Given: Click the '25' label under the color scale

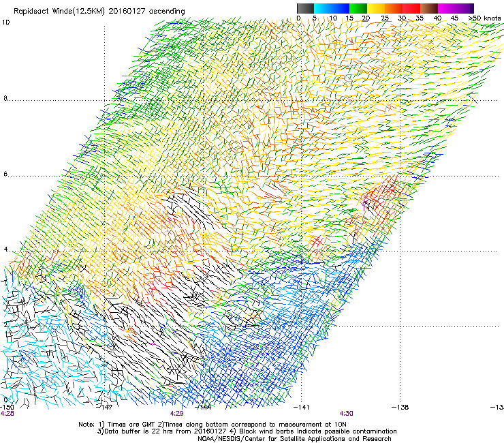Looking at the screenshot, I should pos(385,18).
